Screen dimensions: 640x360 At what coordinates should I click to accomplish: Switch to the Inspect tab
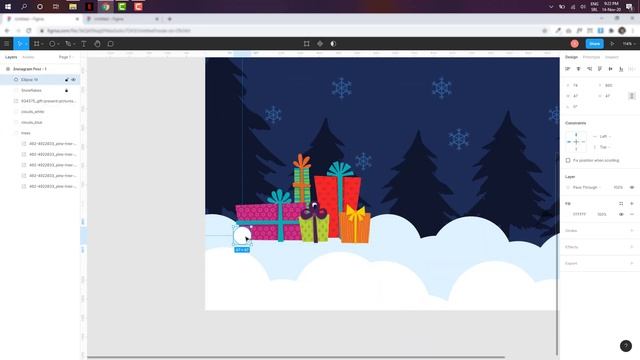pos(611,57)
